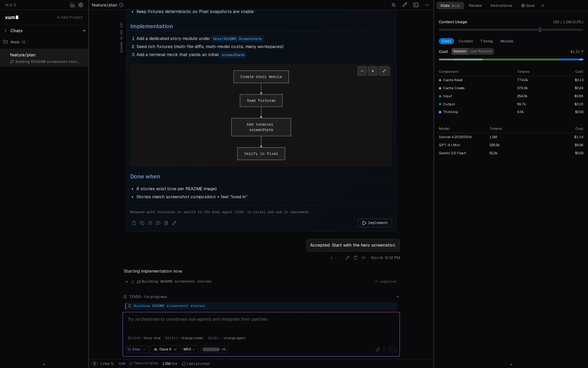Image resolution: width=588 pixels, height=368 pixels.
Task: Select the Last Request cost toggle
Action: 481,51
